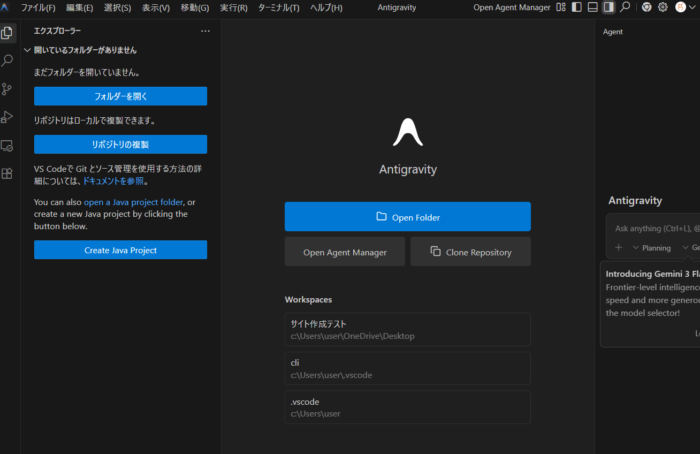The image size is (700, 454).
Task: Open the Source Control view
Action: pyautogui.click(x=8, y=89)
